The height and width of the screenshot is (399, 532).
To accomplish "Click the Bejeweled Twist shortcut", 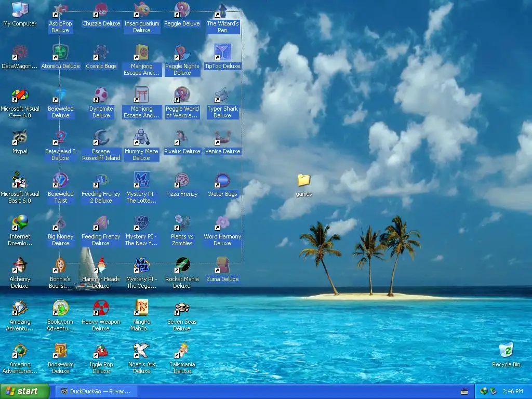I will (x=60, y=180).
